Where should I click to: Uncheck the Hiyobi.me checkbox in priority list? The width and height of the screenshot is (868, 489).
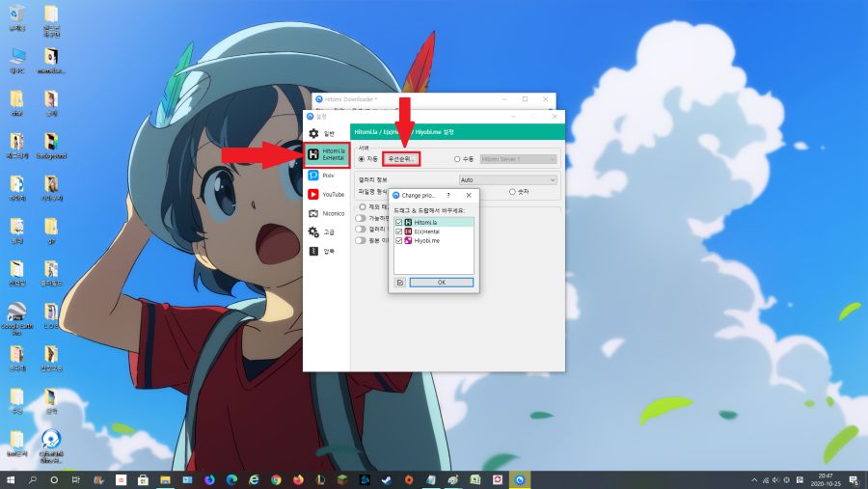click(x=398, y=241)
